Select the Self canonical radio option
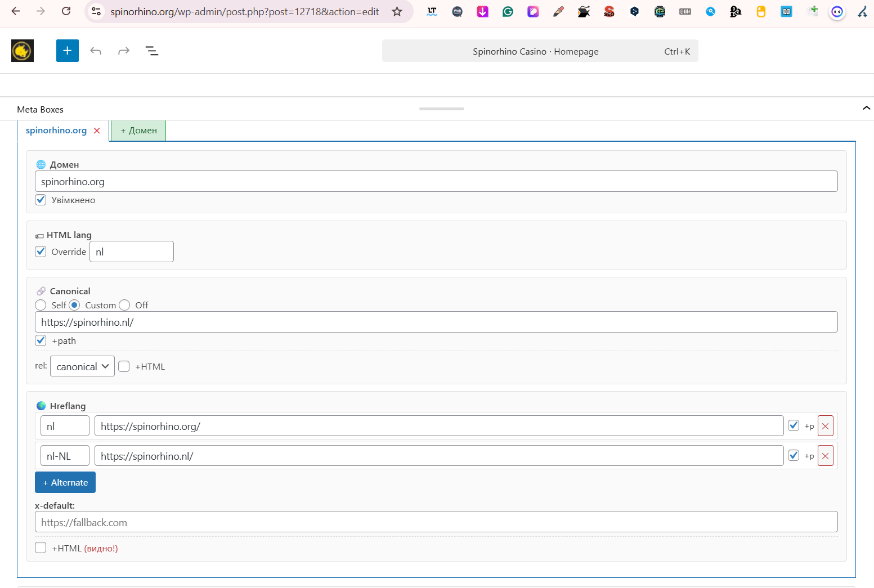The height and width of the screenshot is (588, 874). click(41, 305)
